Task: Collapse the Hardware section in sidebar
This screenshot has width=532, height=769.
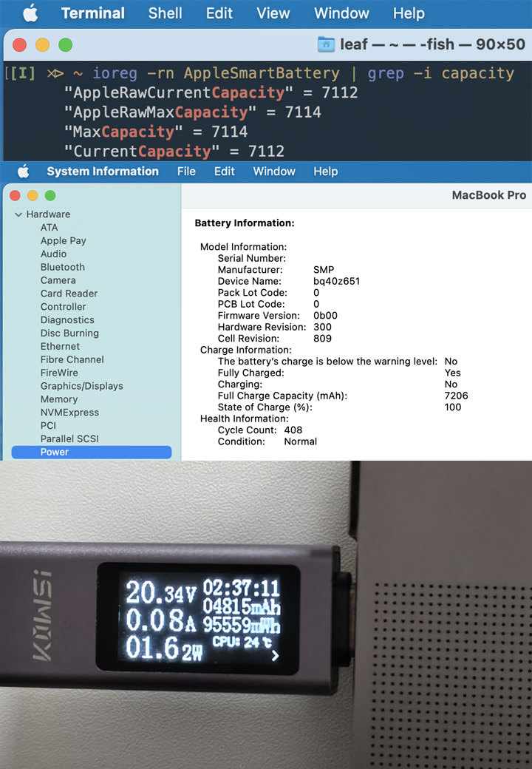Action: point(18,214)
